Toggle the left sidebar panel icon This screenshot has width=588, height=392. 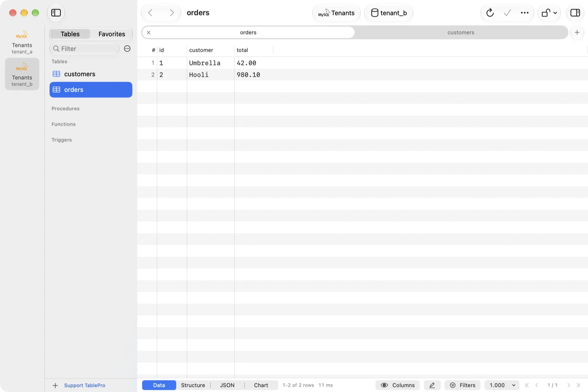56,13
